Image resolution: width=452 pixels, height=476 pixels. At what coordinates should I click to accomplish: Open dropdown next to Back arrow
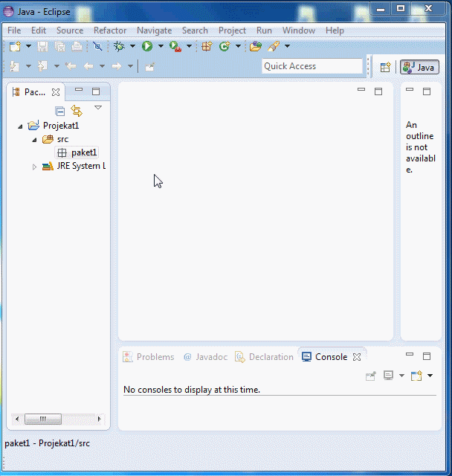click(x=103, y=66)
